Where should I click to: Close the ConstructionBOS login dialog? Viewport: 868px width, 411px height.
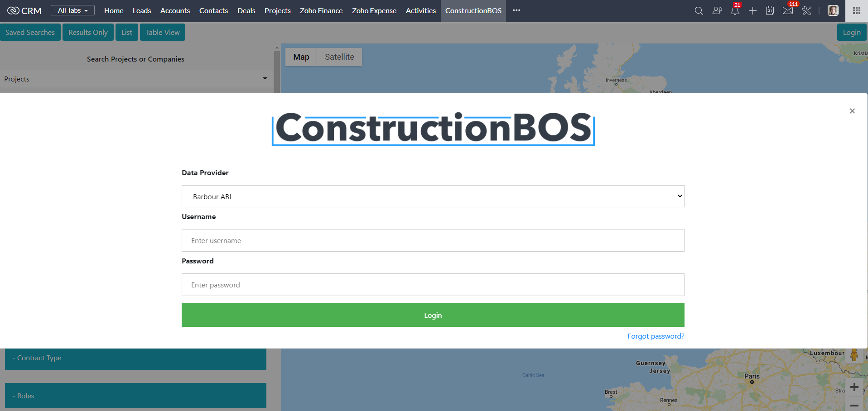click(852, 111)
